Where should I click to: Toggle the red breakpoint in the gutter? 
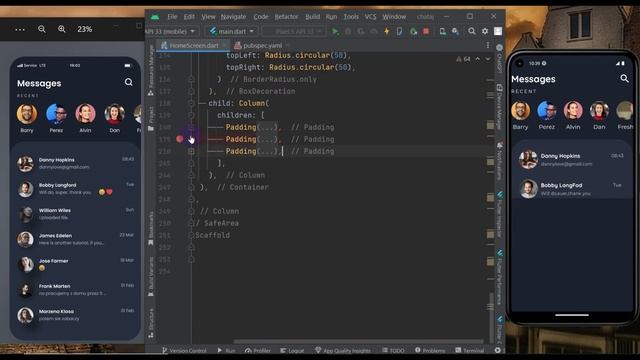pos(180,139)
